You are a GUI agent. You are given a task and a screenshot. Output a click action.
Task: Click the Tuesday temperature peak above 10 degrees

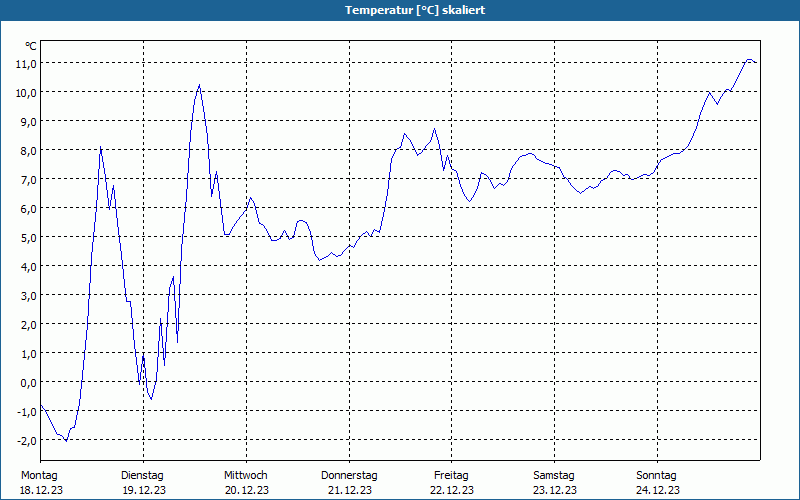[x=199, y=85]
